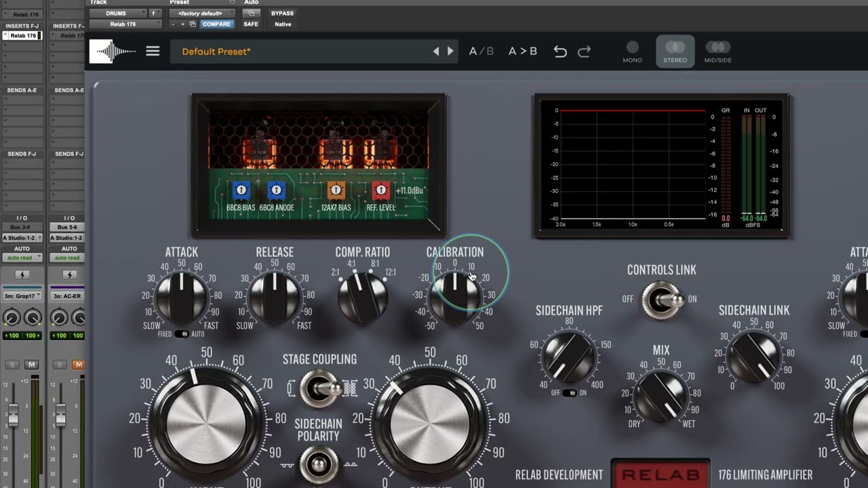
Task: Click the INSERTS F-J header on first track
Action: point(22,26)
